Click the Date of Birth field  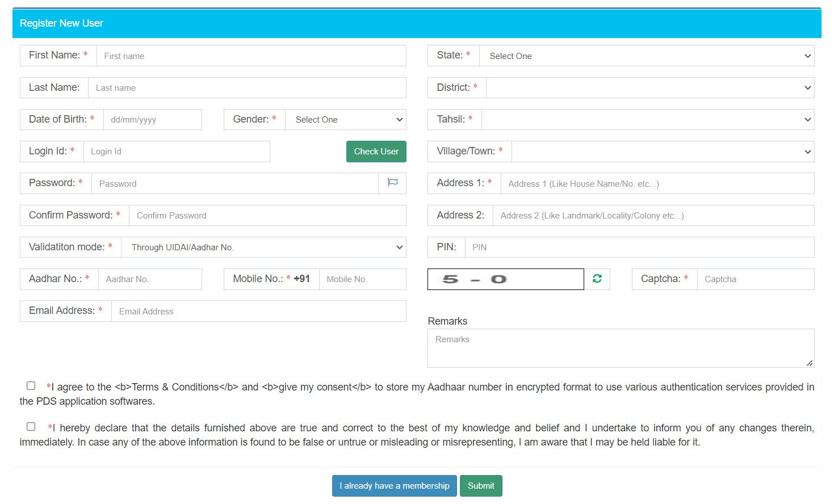click(x=153, y=119)
